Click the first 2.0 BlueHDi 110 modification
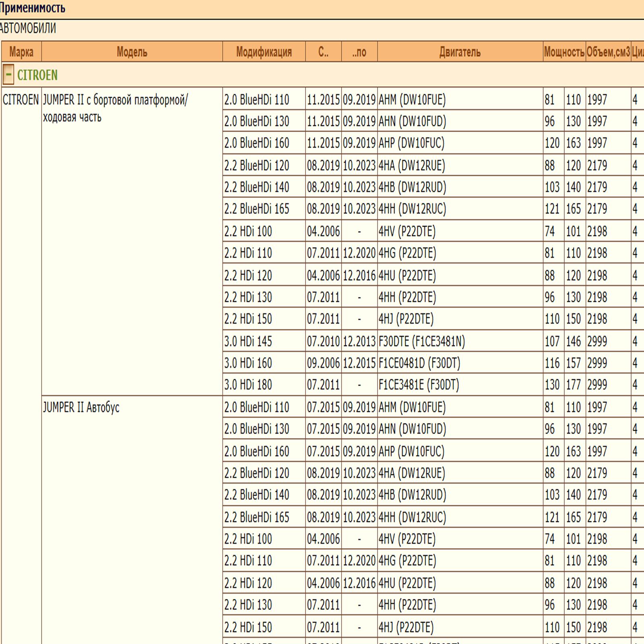 tap(256, 99)
